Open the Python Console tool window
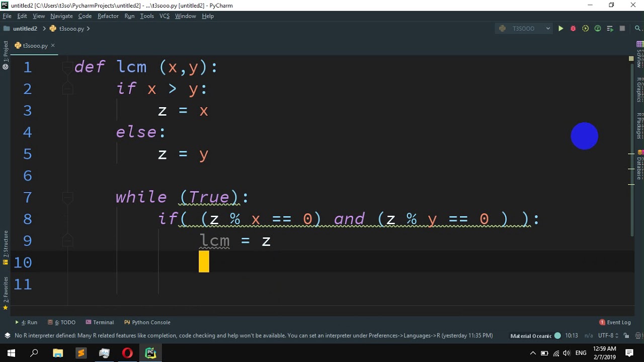The height and width of the screenshot is (362, 644). pyautogui.click(x=147, y=322)
